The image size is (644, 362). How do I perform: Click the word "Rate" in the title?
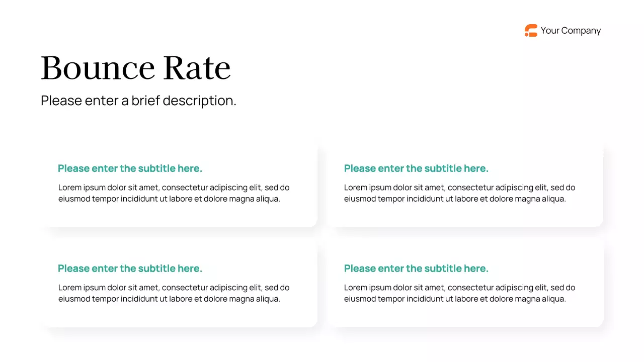click(x=197, y=68)
